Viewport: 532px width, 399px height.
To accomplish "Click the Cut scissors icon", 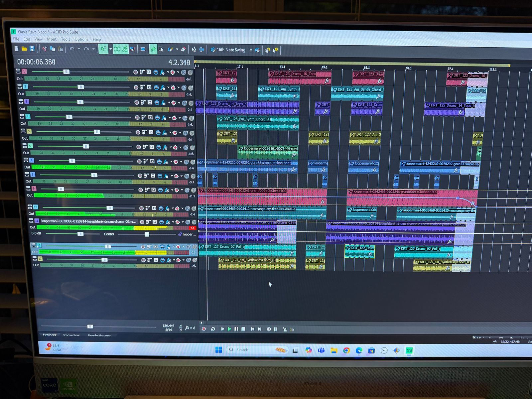I will [x=44, y=49].
